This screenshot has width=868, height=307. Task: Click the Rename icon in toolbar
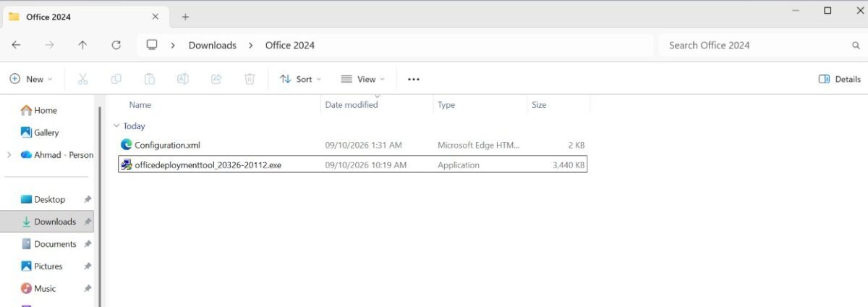click(x=183, y=79)
